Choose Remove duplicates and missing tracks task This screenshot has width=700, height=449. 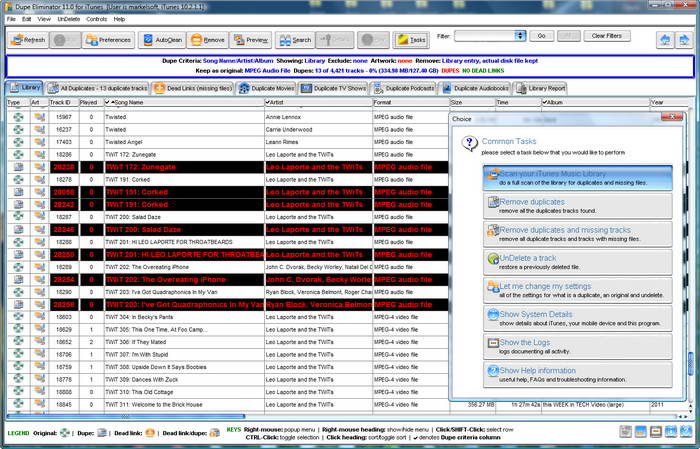point(578,234)
